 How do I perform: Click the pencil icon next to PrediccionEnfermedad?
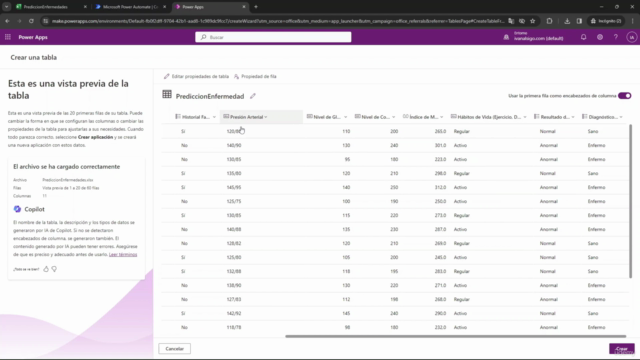(x=253, y=96)
